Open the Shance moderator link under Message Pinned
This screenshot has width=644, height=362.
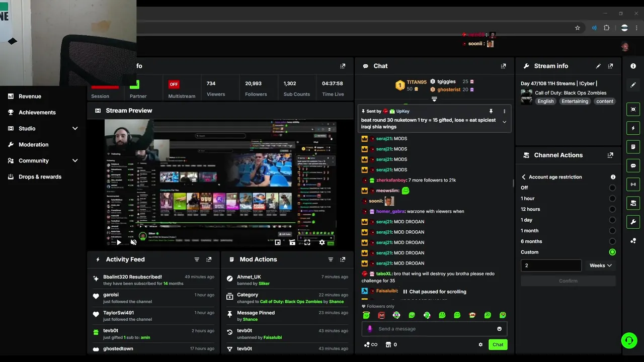pyautogui.click(x=250, y=319)
